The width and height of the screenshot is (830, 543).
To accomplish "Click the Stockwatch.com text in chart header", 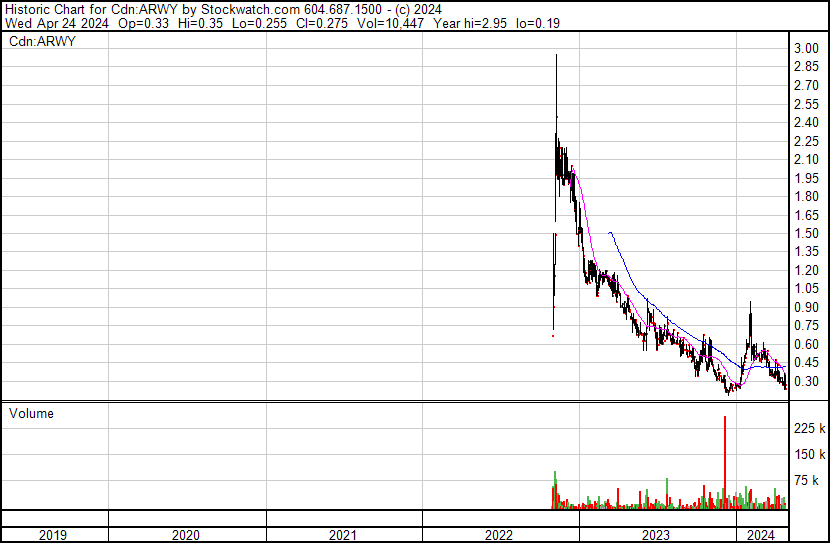I will point(243,9).
